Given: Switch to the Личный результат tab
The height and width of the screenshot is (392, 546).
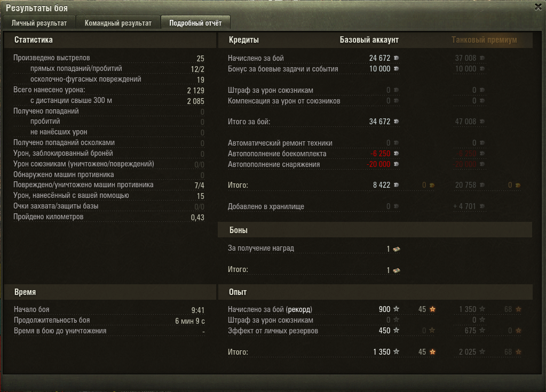Looking at the screenshot, I should [39, 23].
